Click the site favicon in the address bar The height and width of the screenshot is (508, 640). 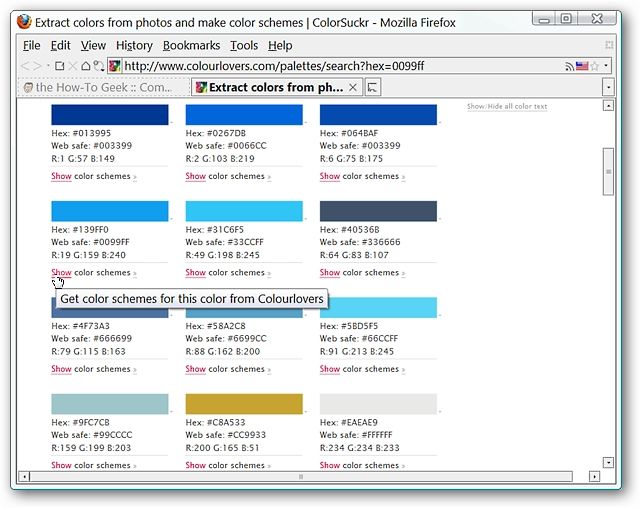[x=115, y=66]
